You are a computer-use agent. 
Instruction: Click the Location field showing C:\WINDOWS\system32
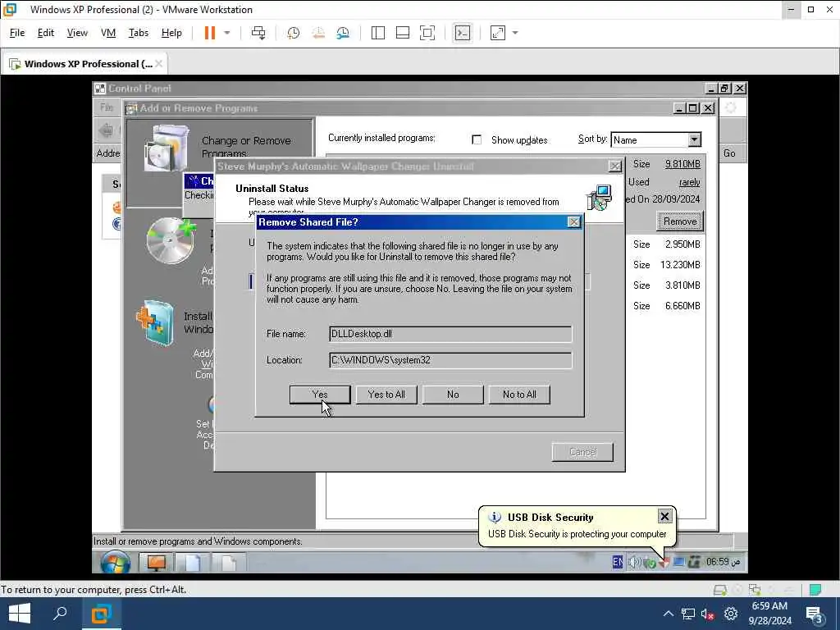coord(450,360)
